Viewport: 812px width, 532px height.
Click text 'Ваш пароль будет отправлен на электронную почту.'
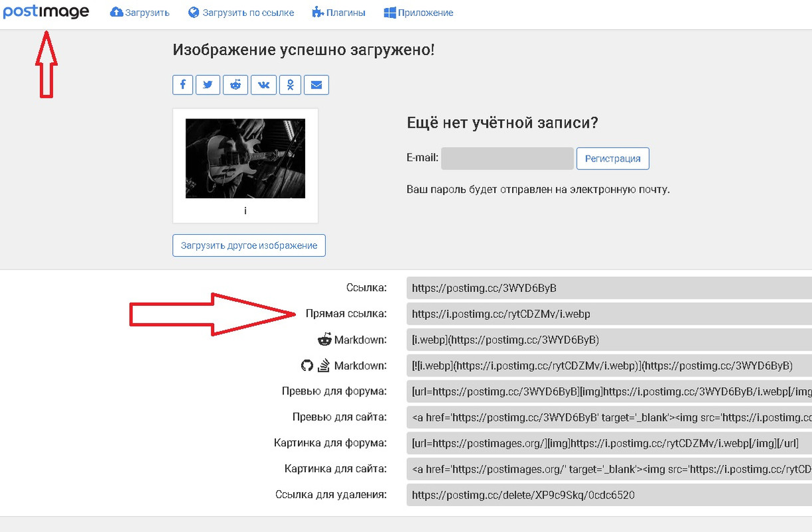point(538,189)
